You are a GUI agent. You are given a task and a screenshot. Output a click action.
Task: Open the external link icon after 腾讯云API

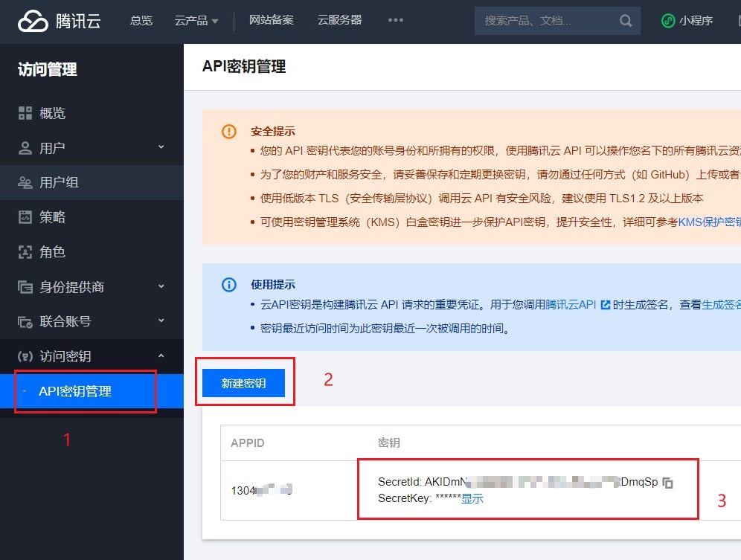click(x=605, y=305)
